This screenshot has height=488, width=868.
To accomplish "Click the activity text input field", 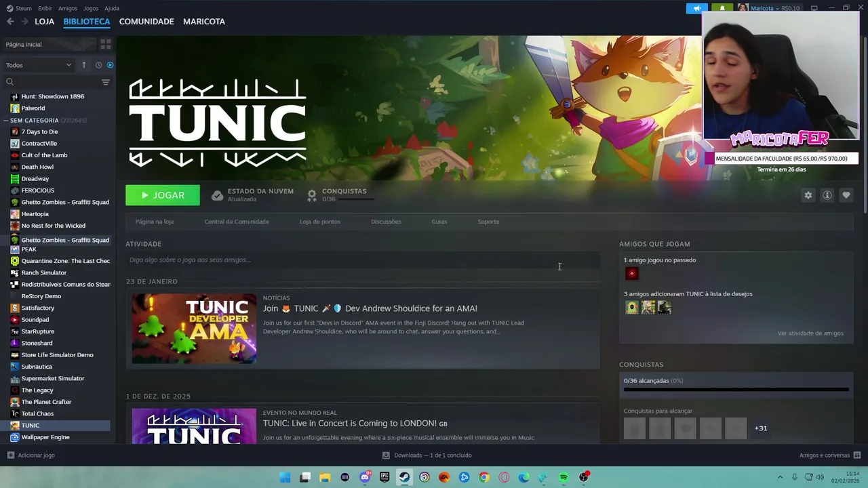I will click(x=363, y=260).
